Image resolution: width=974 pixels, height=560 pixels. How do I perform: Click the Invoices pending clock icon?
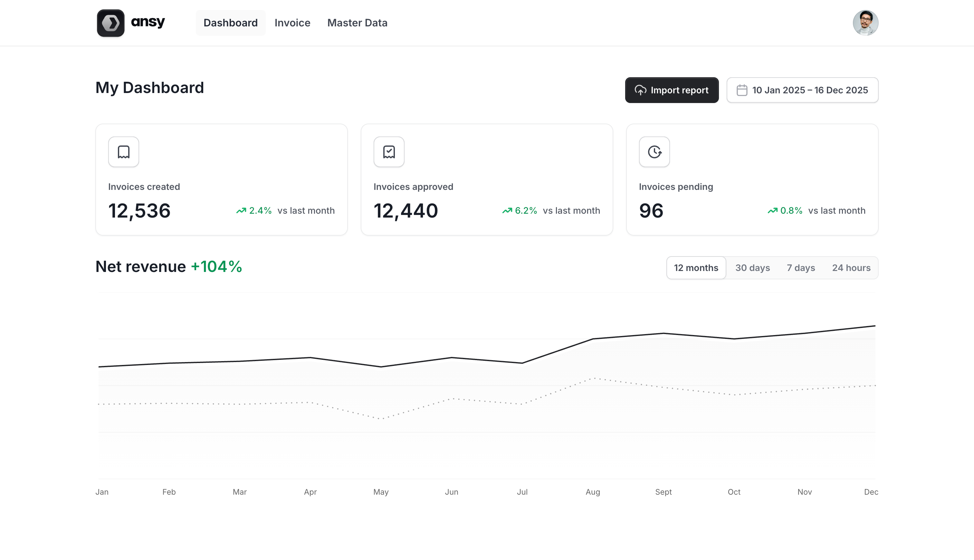(654, 152)
